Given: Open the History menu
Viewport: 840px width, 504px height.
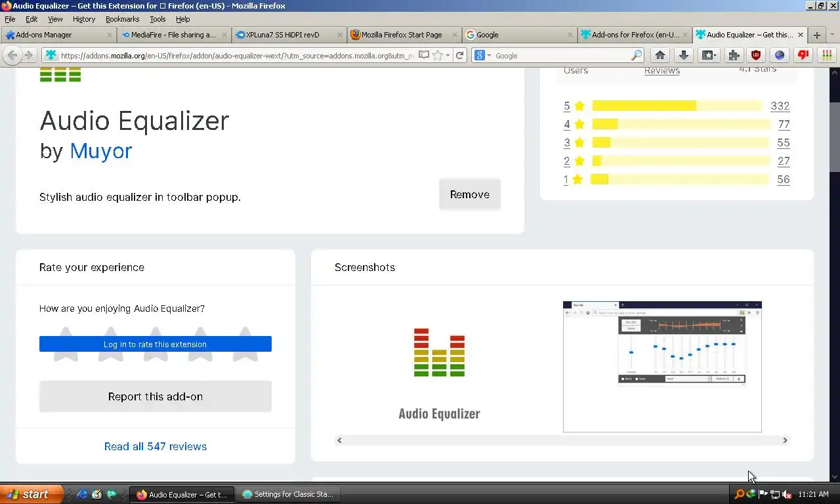Looking at the screenshot, I should tap(83, 19).
